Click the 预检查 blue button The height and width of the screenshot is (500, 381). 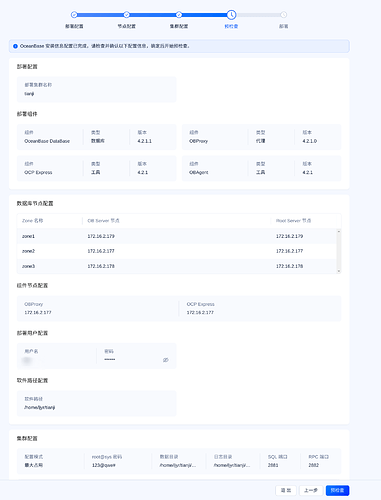(x=337, y=490)
